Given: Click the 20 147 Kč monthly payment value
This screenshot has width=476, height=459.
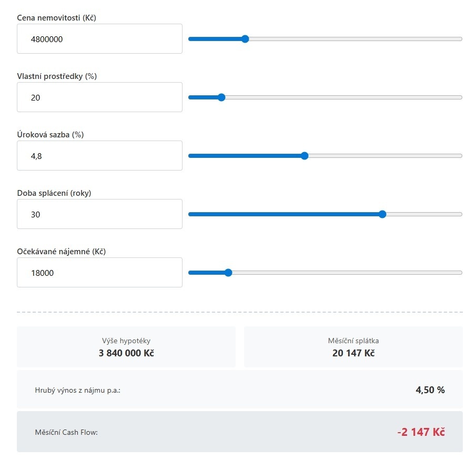Looking at the screenshot, I should pos(353,353).
